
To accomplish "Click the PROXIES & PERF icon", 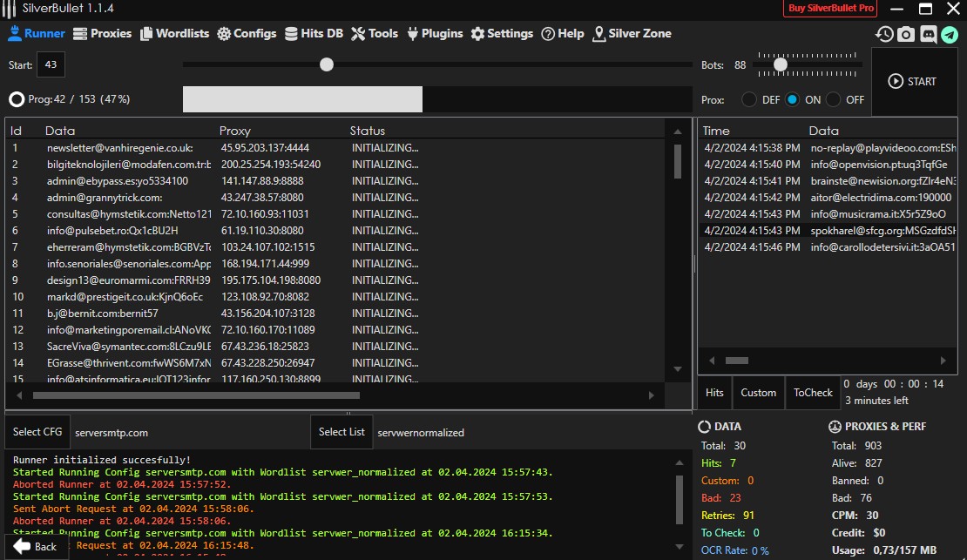I will coord(835,426).
